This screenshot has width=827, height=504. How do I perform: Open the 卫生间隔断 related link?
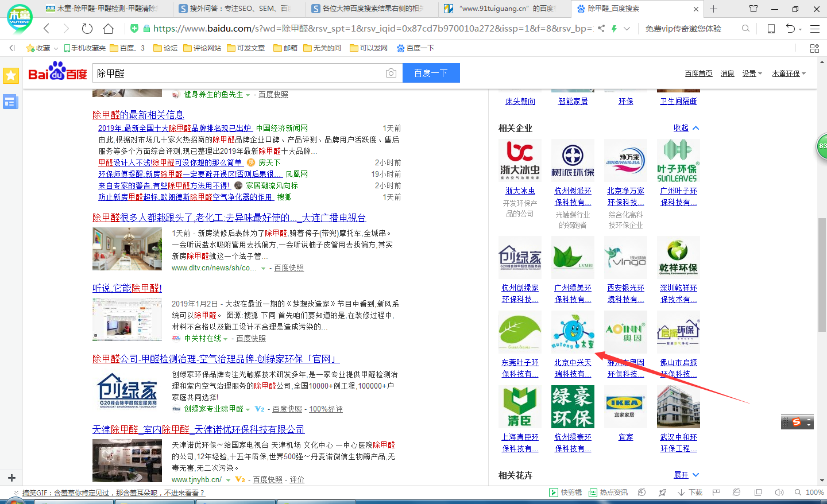678,101
